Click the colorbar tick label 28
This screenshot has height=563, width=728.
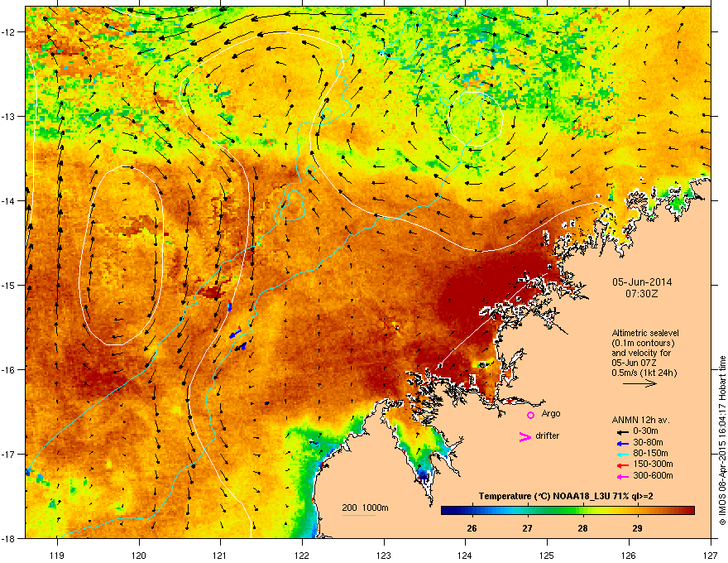click(x=582, y=528)
